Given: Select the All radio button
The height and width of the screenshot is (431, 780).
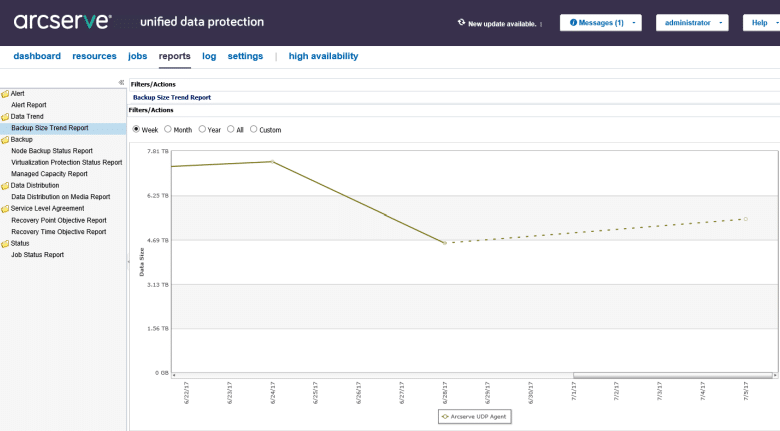Looking at the screenshot, I should point(230,129).
